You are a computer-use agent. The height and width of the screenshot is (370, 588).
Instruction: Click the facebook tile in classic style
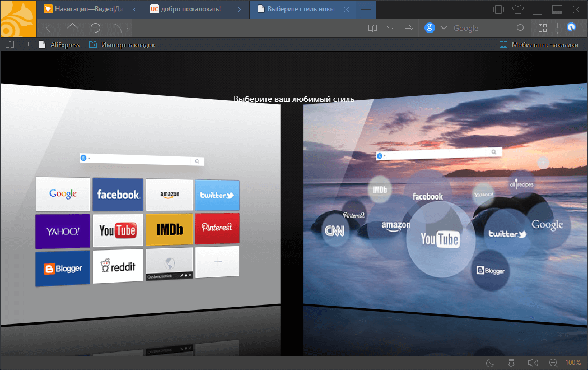coord(118,195)
